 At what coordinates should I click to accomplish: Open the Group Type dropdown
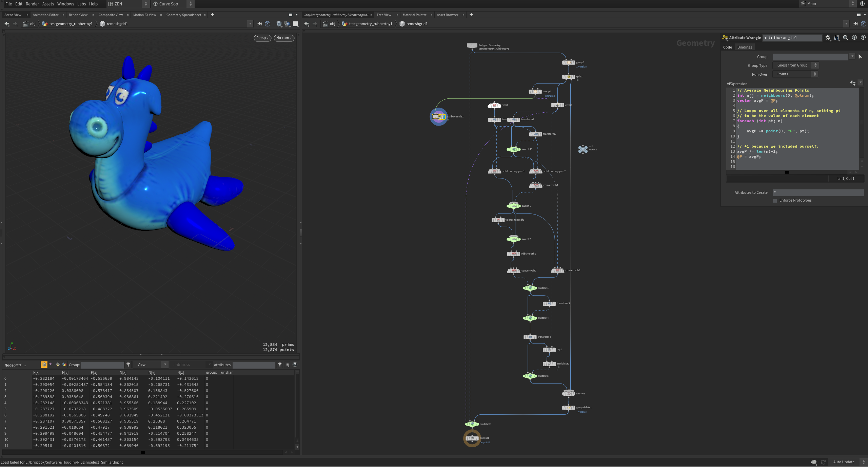tap(795, 65)
